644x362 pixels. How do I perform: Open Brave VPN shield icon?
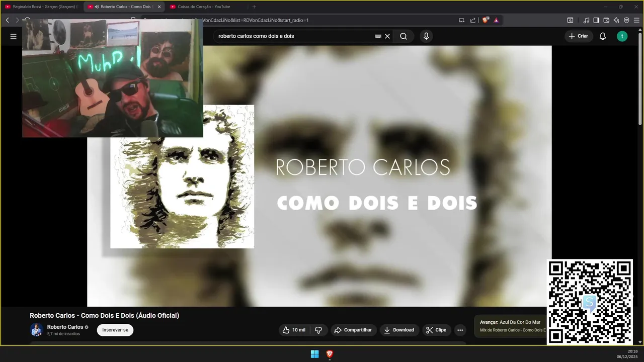[626, 20]
